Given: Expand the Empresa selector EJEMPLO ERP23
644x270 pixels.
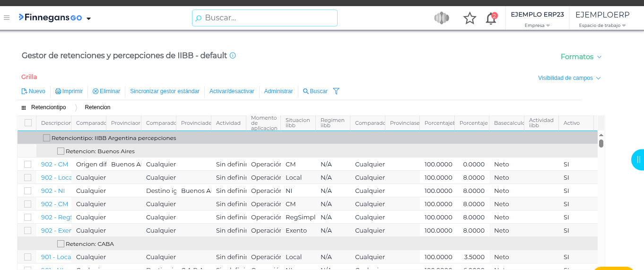Looking at the screenshot, I should (x=537, y=18).
